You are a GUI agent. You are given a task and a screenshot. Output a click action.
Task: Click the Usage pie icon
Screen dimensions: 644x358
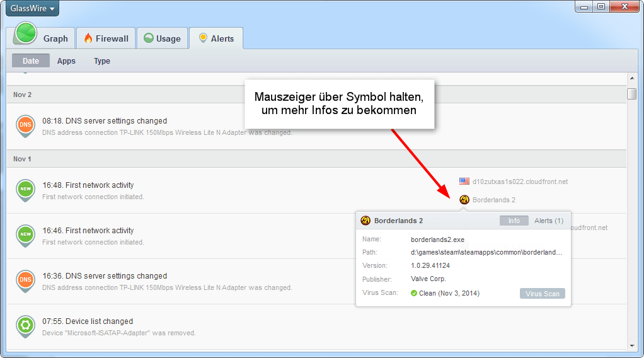[148, 38]
